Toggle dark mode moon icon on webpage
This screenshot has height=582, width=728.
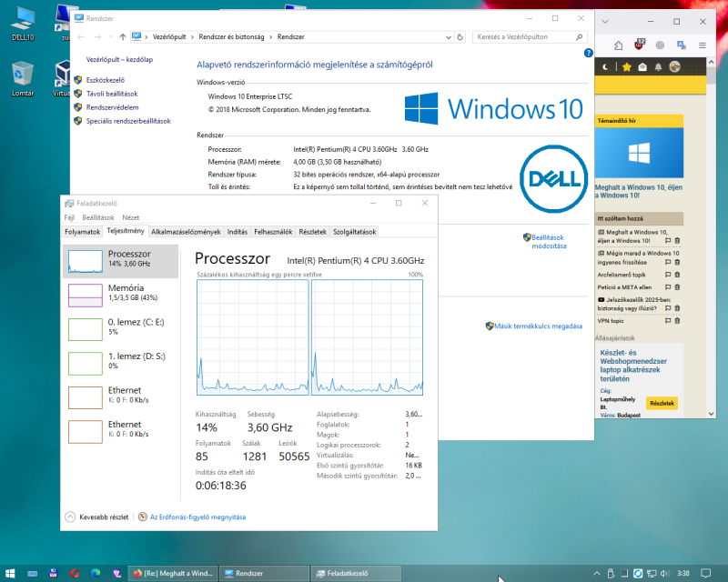click(605, 66)
